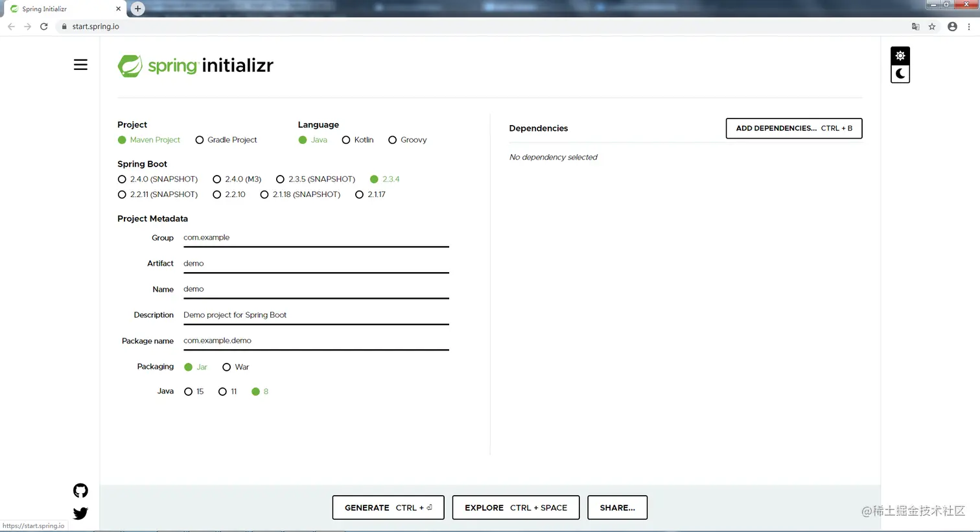Image resolution: width=980 pixels, height=532 pixels.
Task: Open the GitHub icon link
Action: [x=80, y=491]
